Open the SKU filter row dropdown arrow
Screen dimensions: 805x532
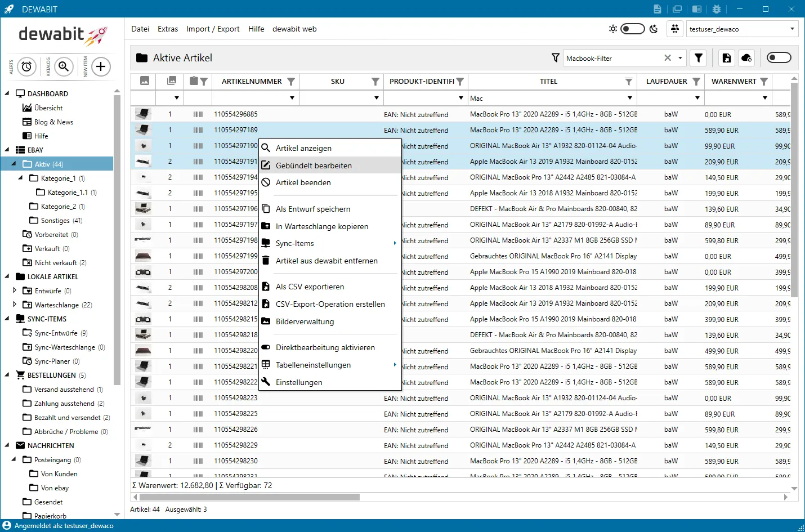coord(377,98)
